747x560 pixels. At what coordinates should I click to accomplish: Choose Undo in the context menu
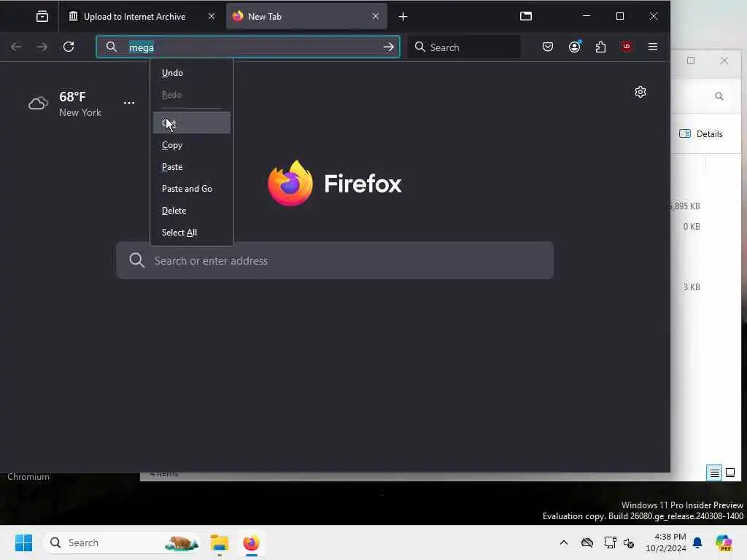[x=192, y=73]
